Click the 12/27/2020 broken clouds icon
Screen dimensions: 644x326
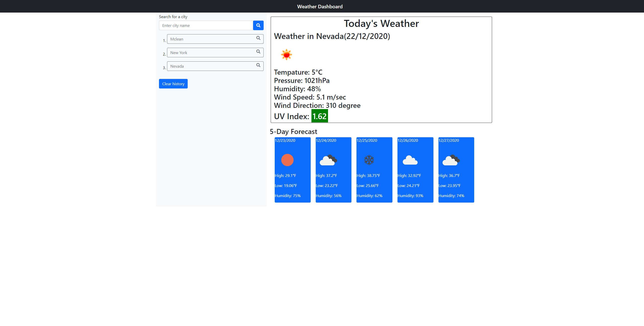pyautogui.click(x=451, y=160)
